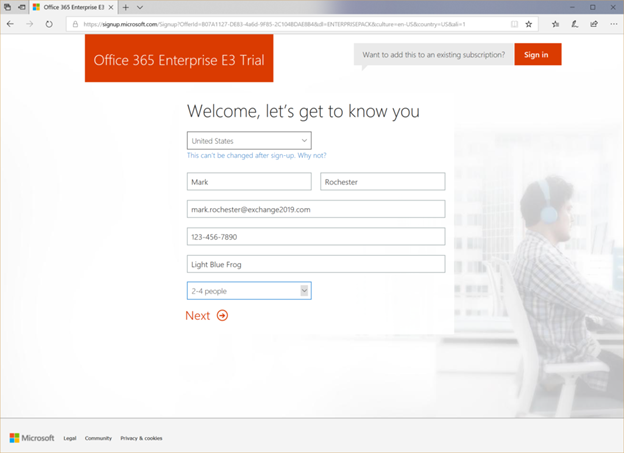Click the browser forward arrow
The image size is (624, 453).
(29, 24)
